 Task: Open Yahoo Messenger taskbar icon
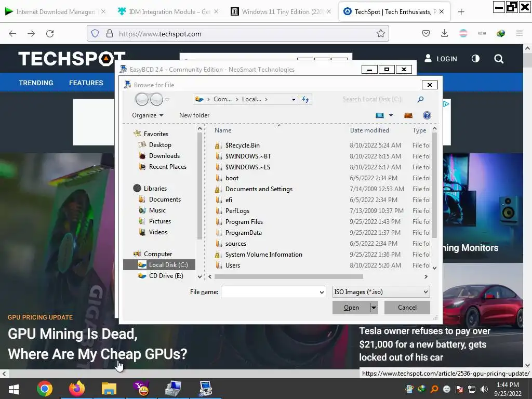pos(141,389)
